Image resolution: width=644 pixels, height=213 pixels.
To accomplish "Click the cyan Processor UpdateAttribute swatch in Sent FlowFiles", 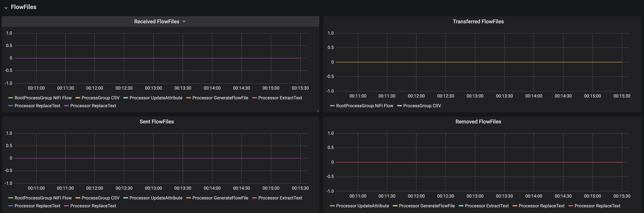I will [125, 198].
